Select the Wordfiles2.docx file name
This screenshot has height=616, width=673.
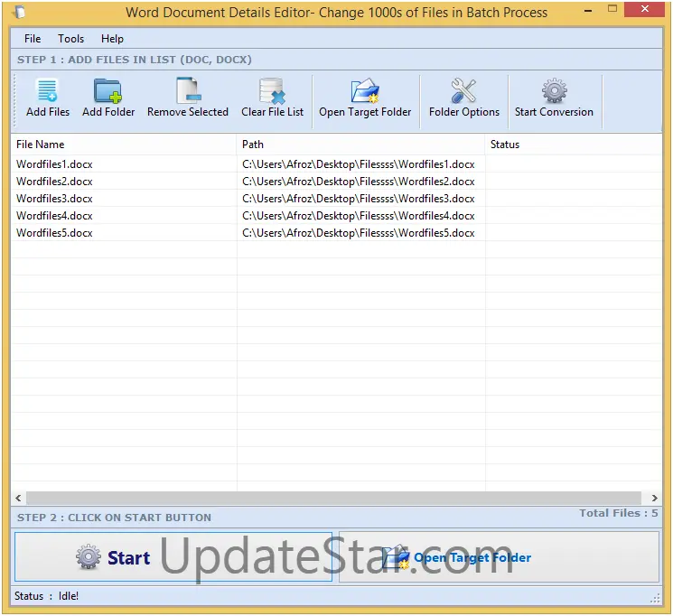pyautogui.click(x=54, y=182)
